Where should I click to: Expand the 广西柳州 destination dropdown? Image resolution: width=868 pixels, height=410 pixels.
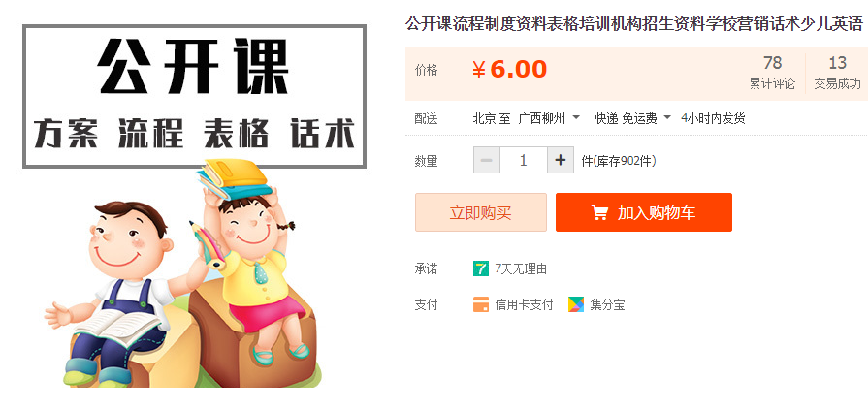pyautogui.click(x=549, y=118)
